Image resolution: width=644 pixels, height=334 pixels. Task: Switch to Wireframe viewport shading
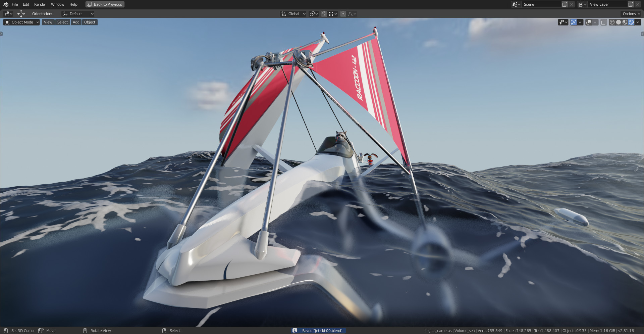[612, 22]
